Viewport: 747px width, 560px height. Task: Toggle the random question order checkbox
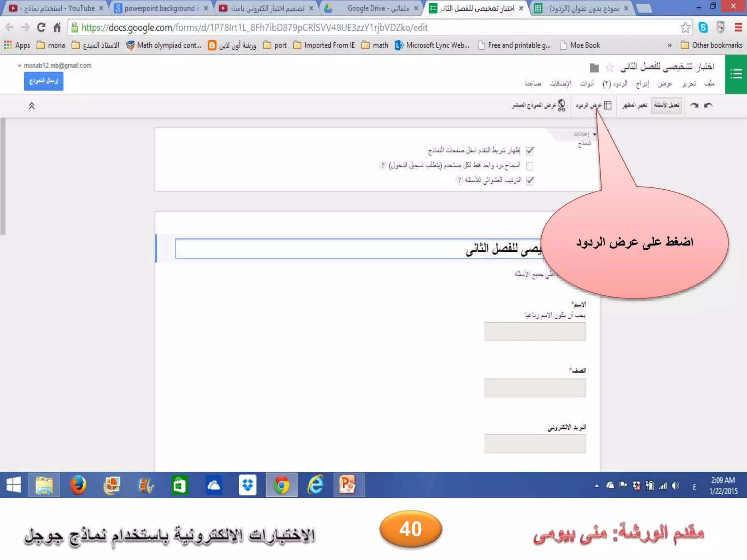[530, 180]
